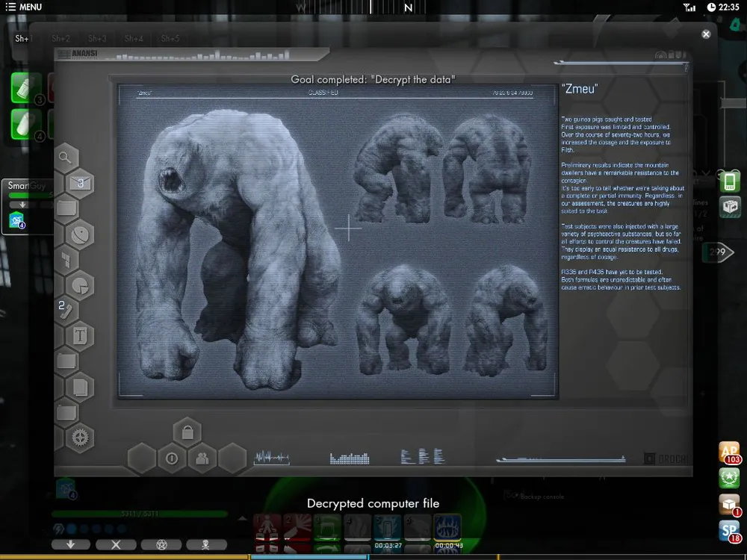This screenshot has height=560, width=747.
Task: Select the text 'T' hexagon icon
Action: click(x=80, y=335)
